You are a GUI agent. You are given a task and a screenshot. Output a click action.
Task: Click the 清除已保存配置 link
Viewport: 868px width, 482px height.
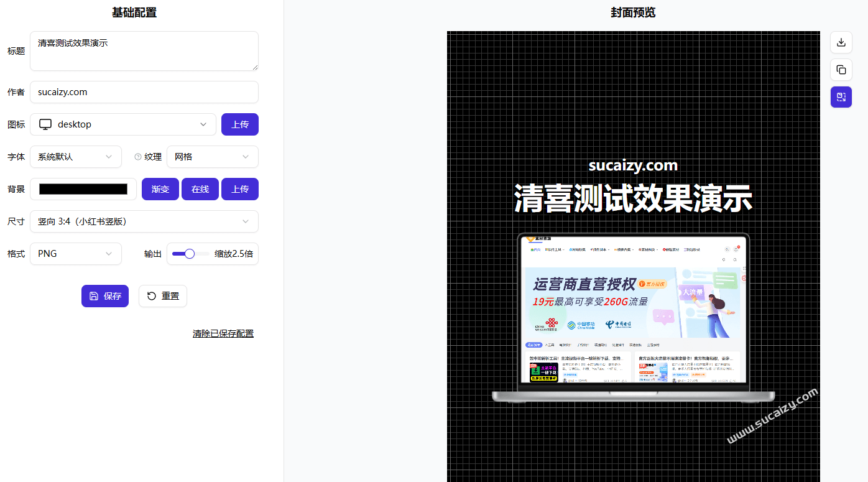point(223,333)
